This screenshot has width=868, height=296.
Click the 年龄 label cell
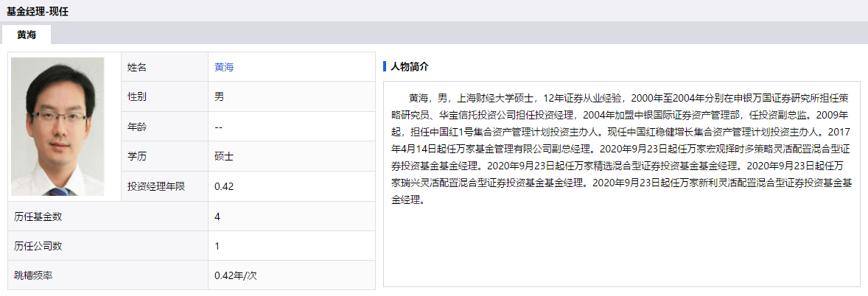[164, 127]
